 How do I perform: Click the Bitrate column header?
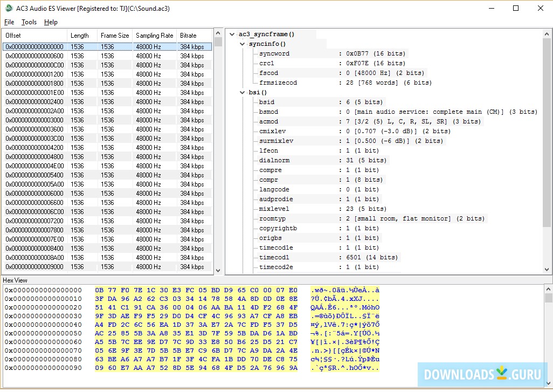tap(189, 36)
